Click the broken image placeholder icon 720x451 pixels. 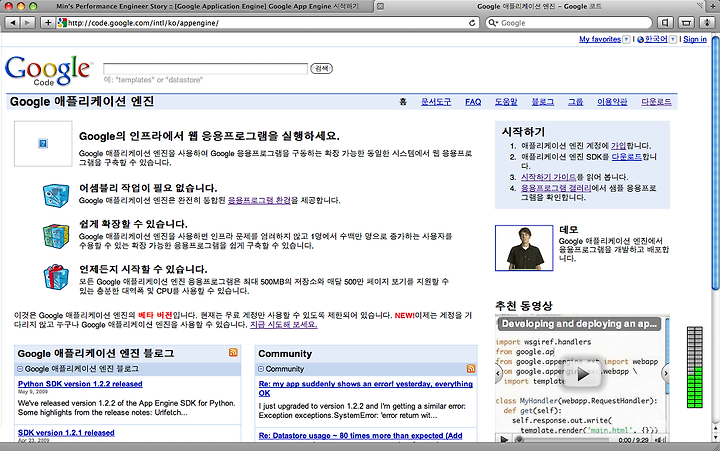tap(43, 144)
